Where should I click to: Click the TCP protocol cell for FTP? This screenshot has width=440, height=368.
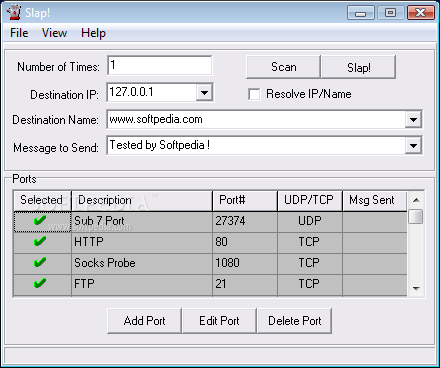click(310, 285)
